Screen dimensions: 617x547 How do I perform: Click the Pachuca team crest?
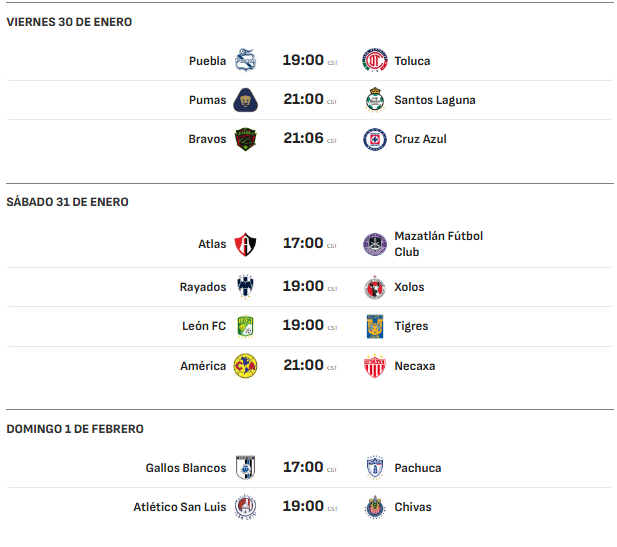click(x=374, y=468)
